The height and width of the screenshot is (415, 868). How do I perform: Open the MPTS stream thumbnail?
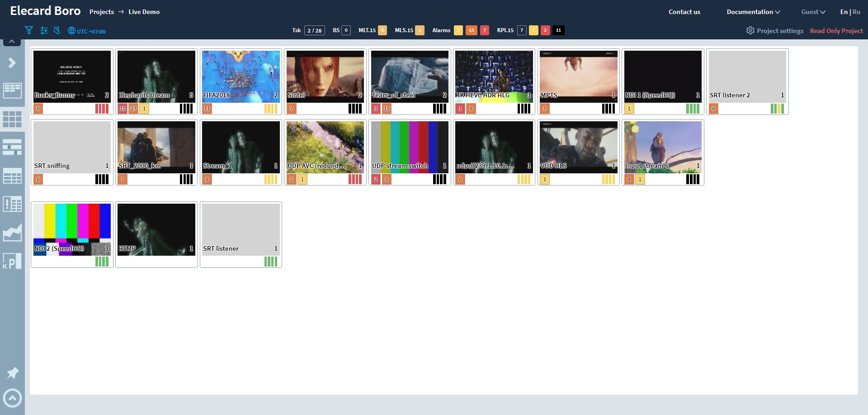(579, 76)
